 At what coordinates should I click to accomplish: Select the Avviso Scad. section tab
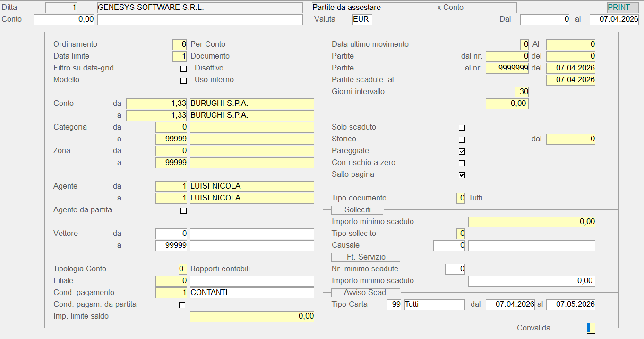[365, 292]
